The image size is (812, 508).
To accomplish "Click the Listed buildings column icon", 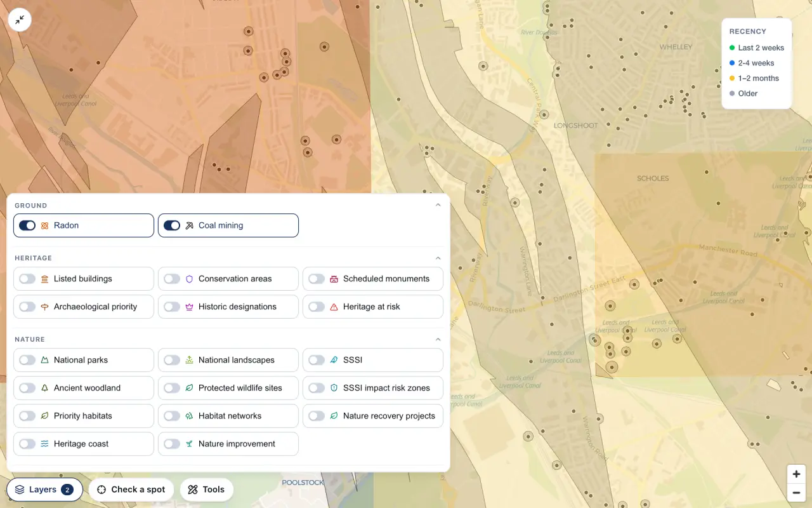I will [44, 279].
